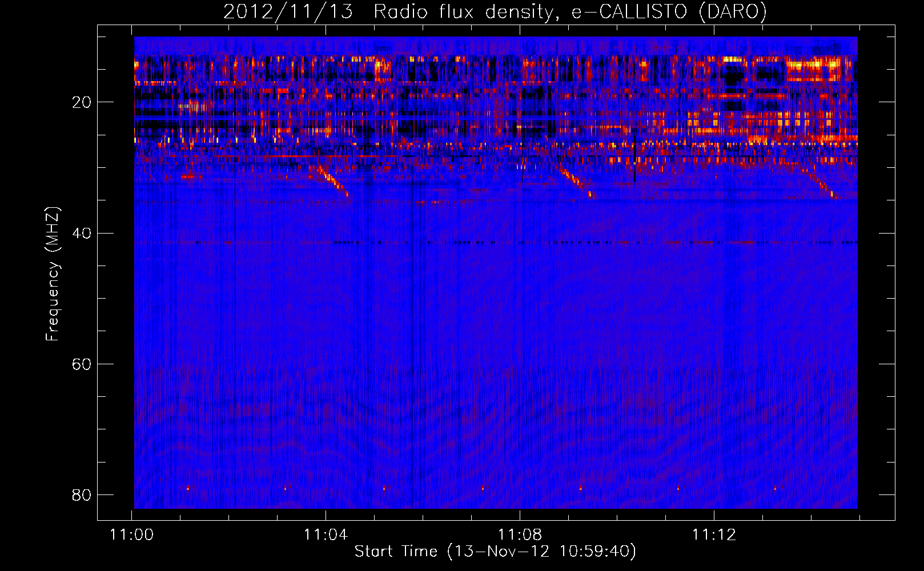924x571 pixels.
Task: Click the "20" frequency tick label
Action: point(82,102)
